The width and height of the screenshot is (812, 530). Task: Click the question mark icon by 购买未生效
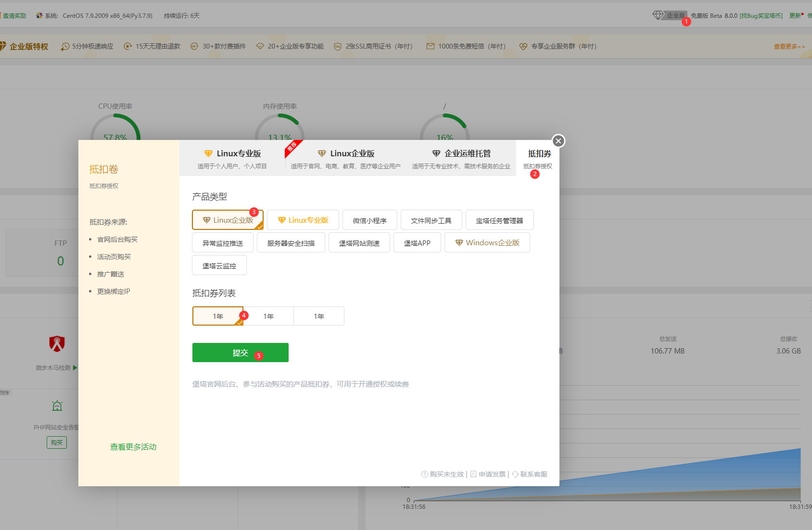pos(425,474)
